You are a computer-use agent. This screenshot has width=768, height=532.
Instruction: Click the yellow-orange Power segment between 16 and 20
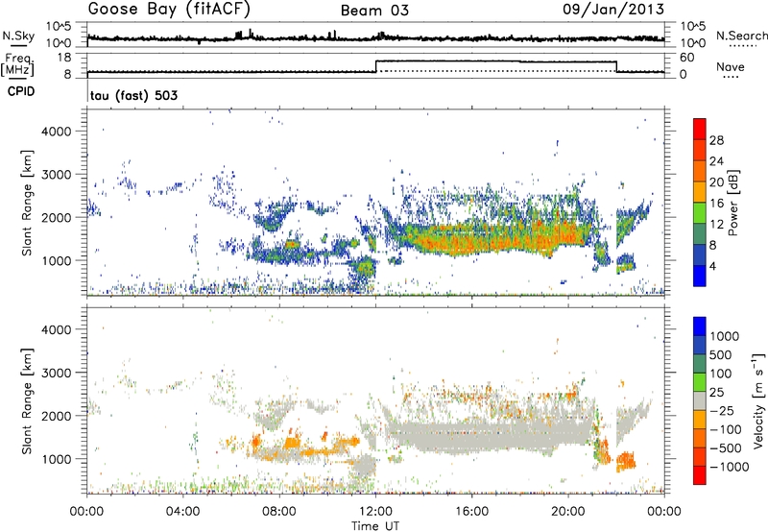pyautogui.click(x=700, y=191)
